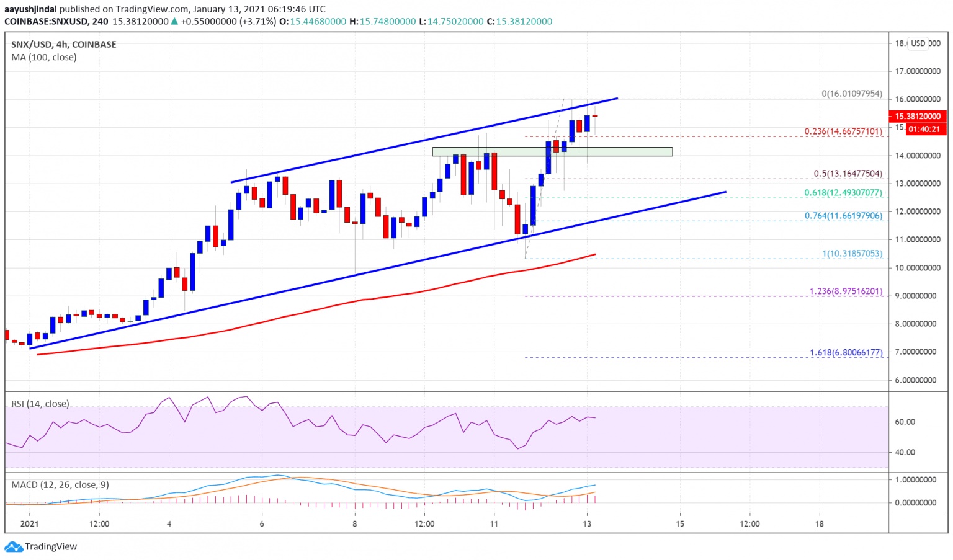Select the 0.236 Fibonacci level label

(843, 131)
